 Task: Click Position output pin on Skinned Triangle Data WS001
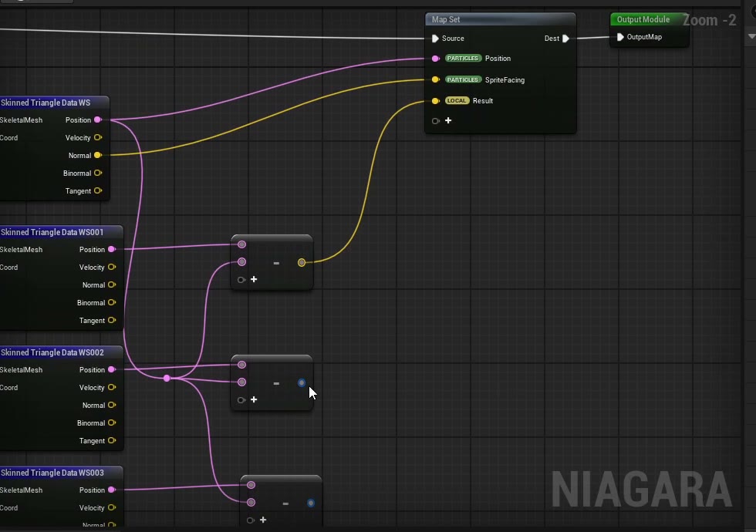pyautogui.click(x=112, y=249)
